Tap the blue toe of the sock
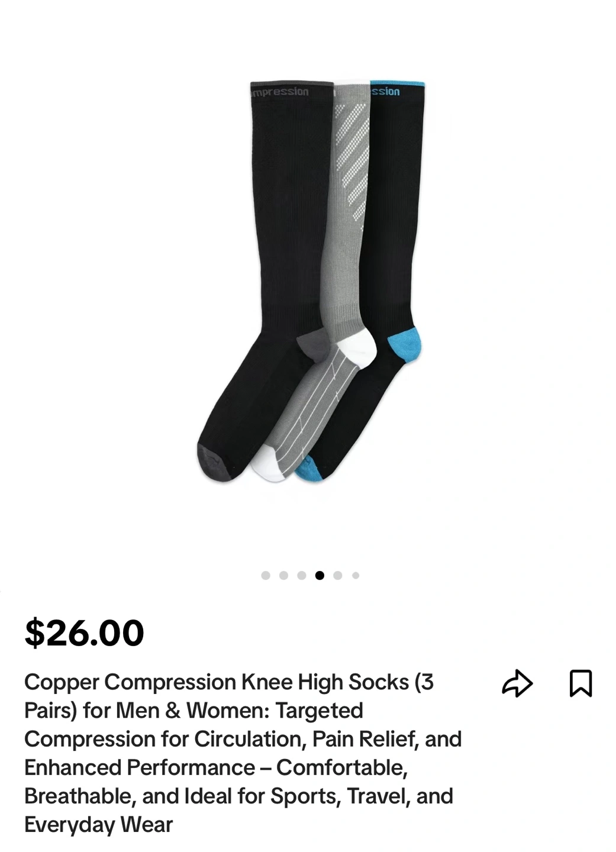 click(308, 470)
